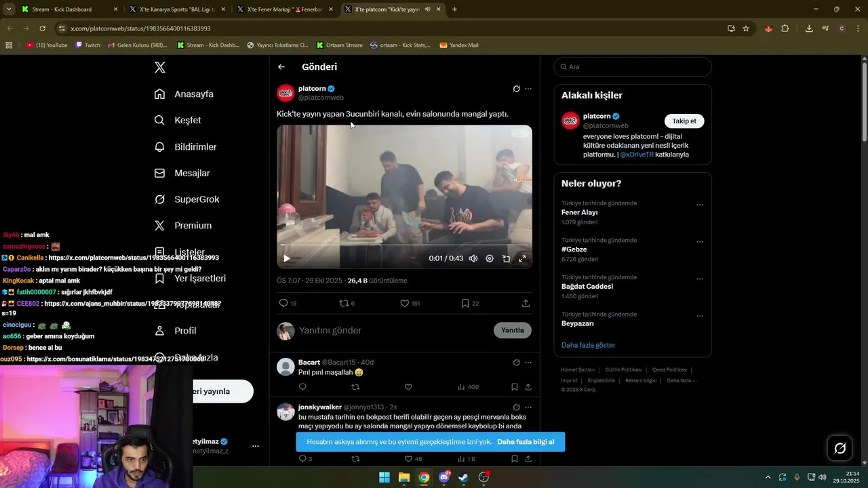Screen dimensions: 868x488
Task: Share the platcorn post
Action: (526, 304)
